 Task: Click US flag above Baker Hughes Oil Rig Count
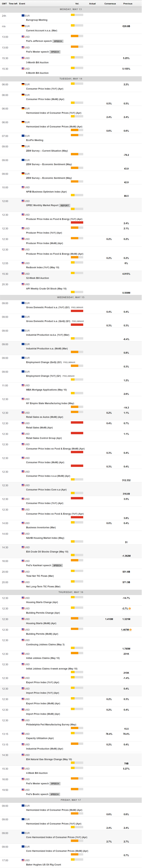tap(23, 860)
